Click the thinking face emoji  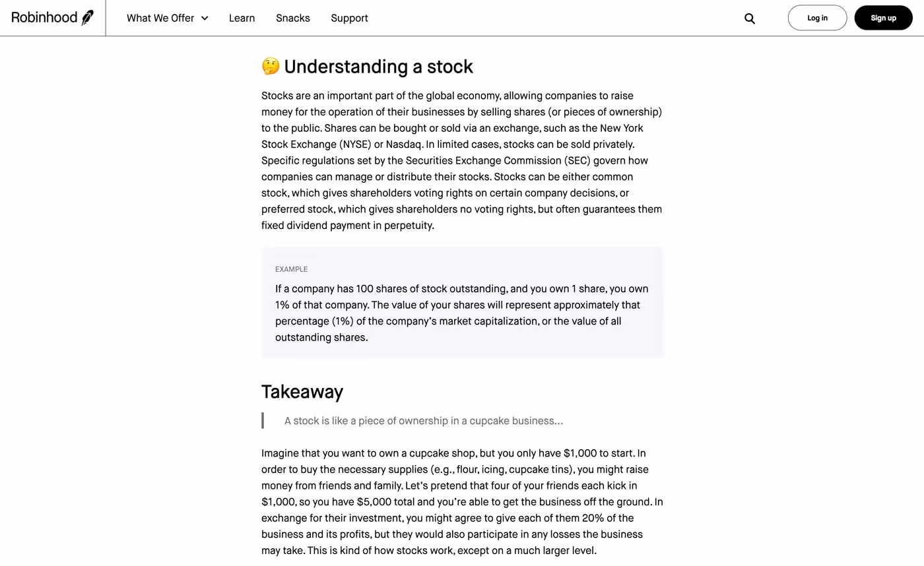pyautogui.click(x=271, y=67)
